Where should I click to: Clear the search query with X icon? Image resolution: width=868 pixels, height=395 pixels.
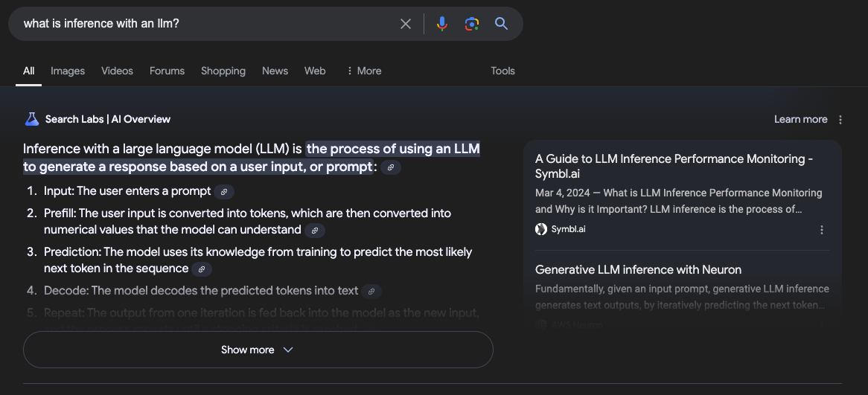click(x=406, y=24)
